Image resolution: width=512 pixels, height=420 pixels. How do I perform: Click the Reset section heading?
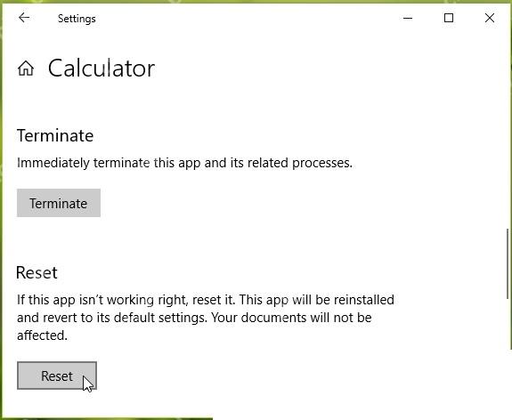click(x=37, y=272)
